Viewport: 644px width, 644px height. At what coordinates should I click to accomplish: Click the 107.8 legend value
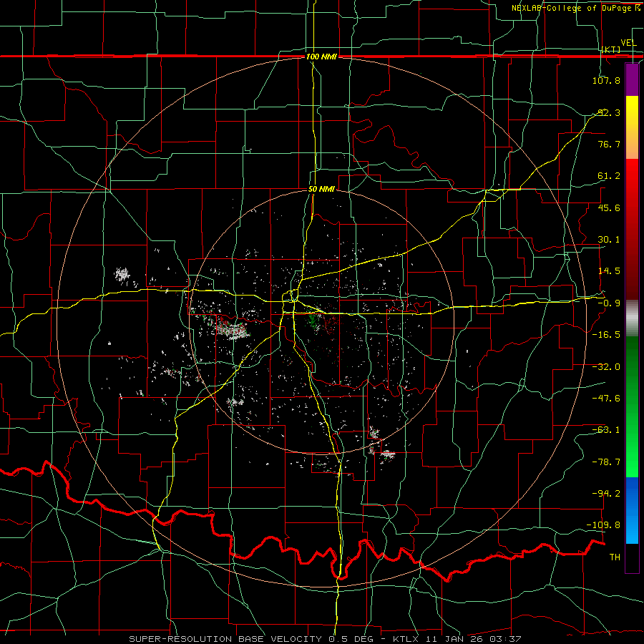[606, 80]
